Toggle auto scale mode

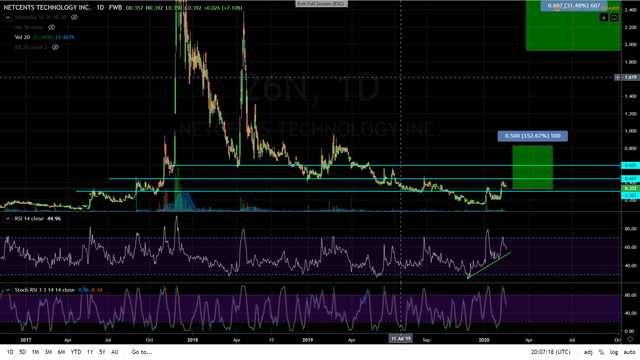click(x=629, y=352)
